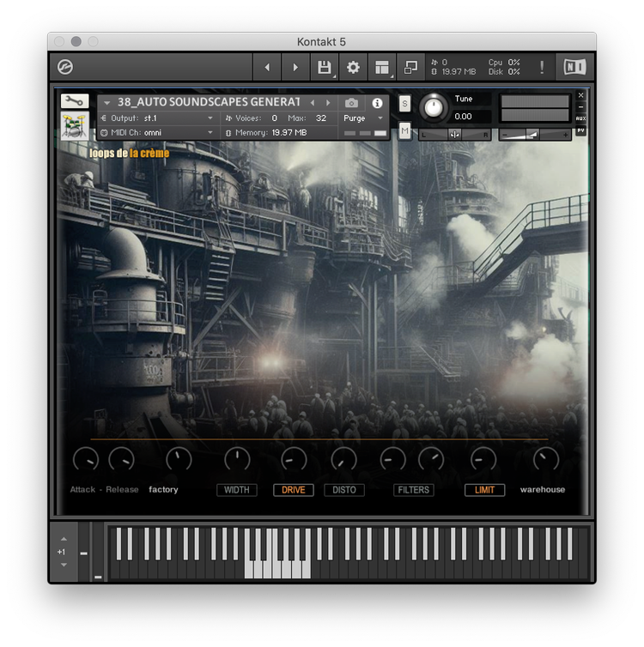
Task: Click the left FILTERS knob
Action: pos(392,460)
